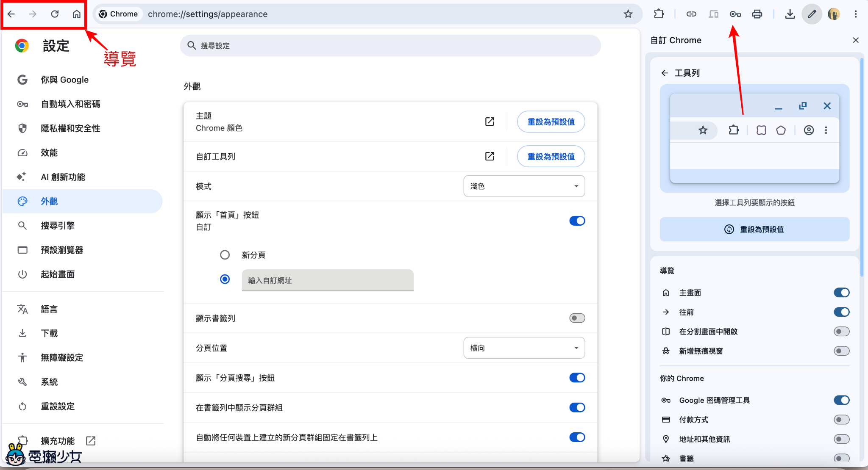
Task: Go back from 工具列 panel using arrow
Action: [665, 73]
